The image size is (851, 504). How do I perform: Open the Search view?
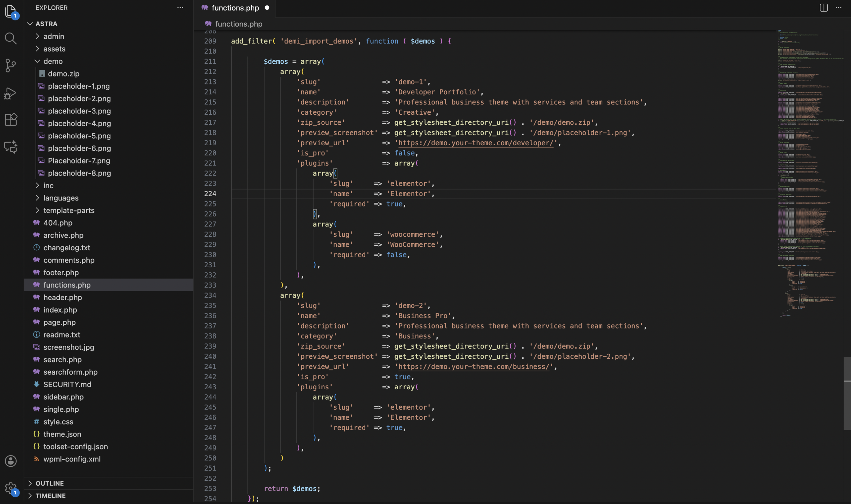point(11,38)
